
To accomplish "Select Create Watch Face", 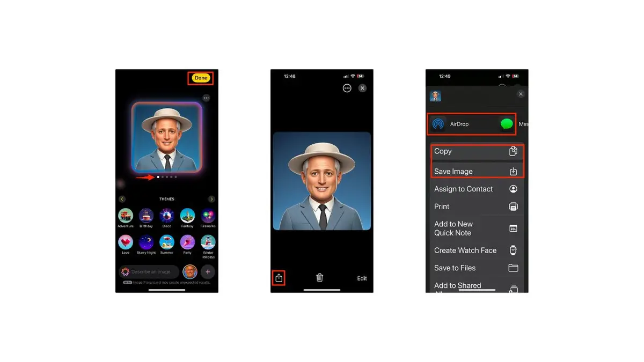I will [477, 250].
